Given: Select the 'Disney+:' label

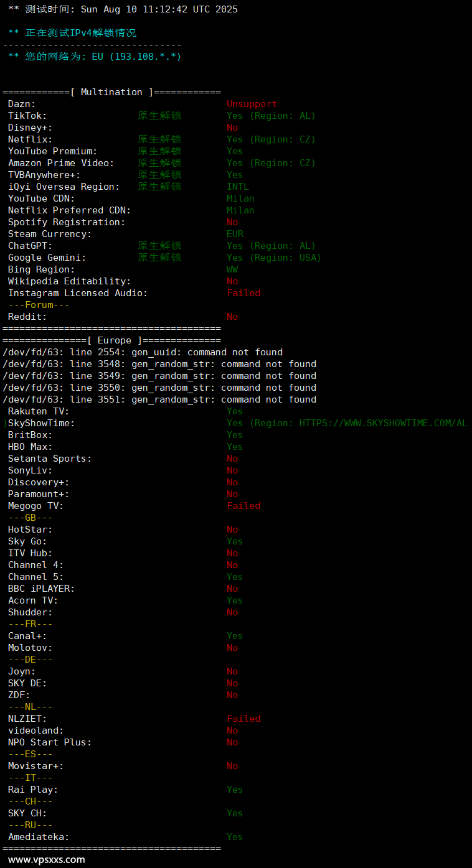Looking at the screenshot, I should pos(31,128).
